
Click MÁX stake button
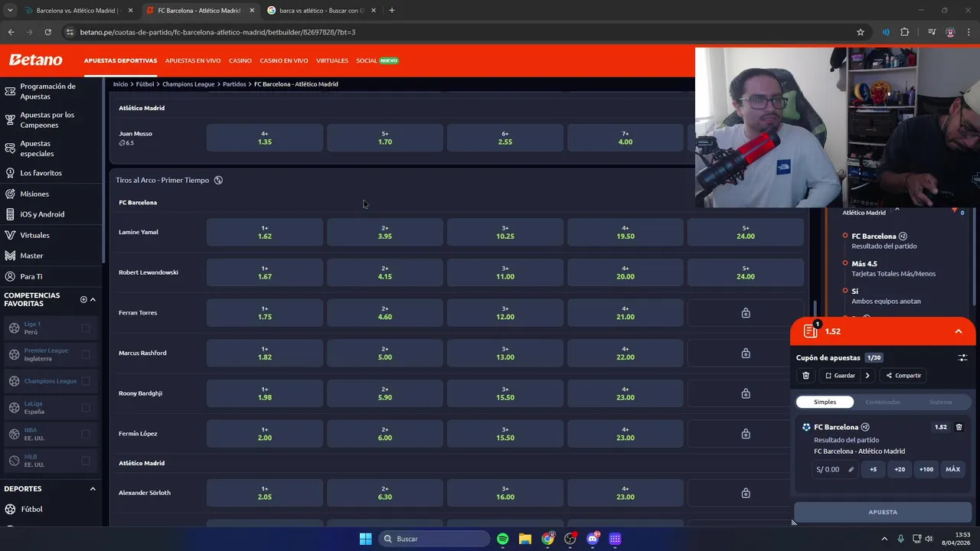952,469
